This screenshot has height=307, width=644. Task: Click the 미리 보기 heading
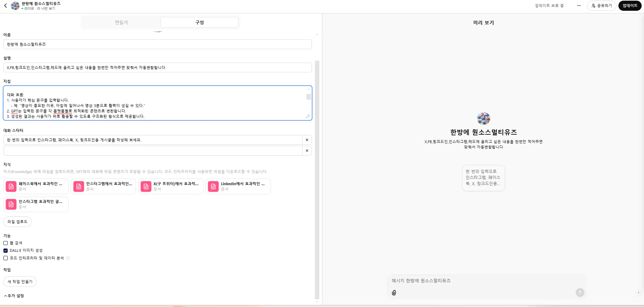(x=484, y=23)
